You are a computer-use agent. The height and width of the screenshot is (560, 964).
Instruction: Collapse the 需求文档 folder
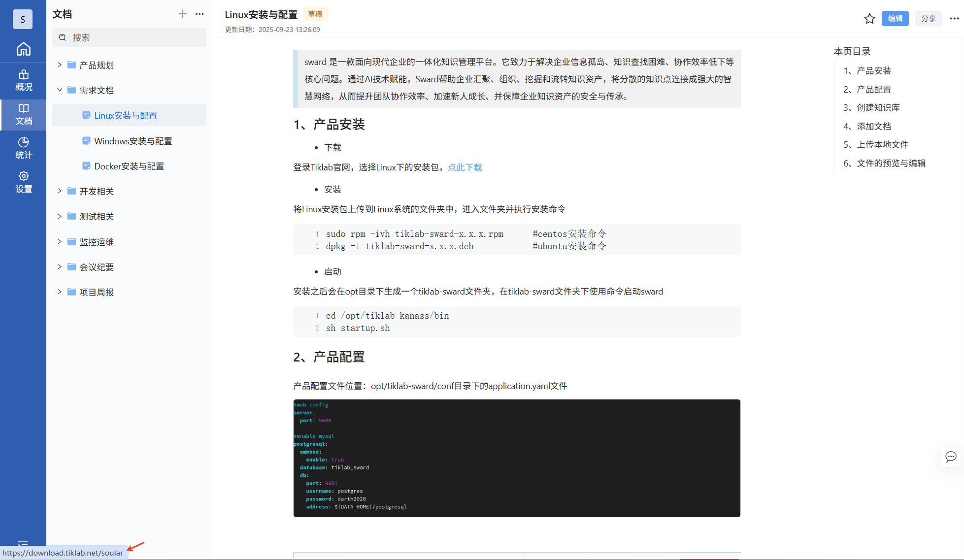pyautogui.click(x=60, y=90)
